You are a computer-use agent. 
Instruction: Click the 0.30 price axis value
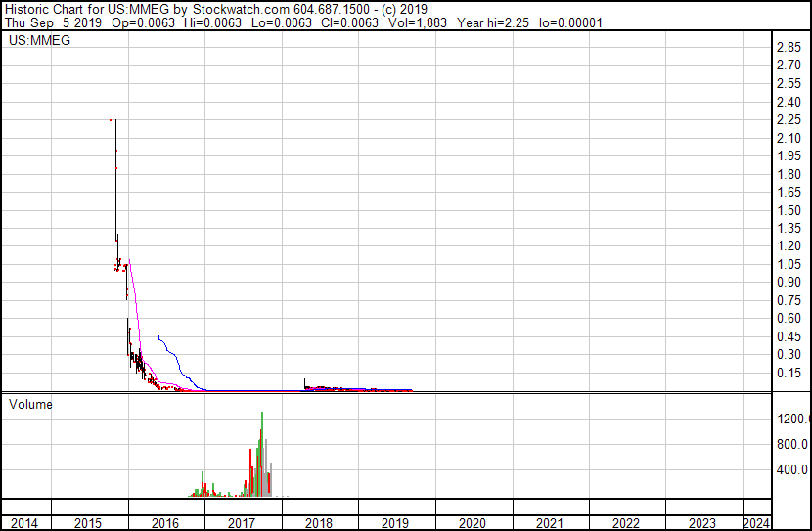coord(789,355)
